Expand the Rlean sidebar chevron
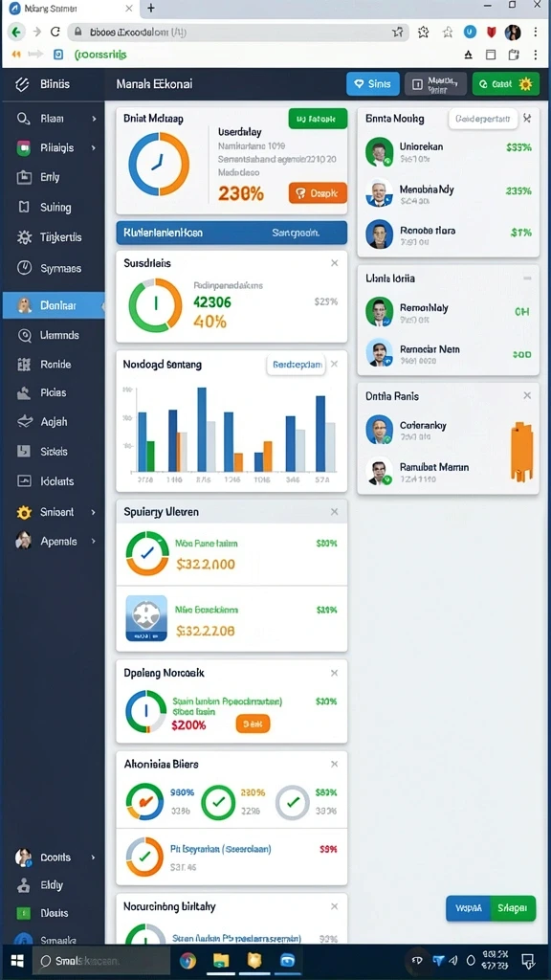Screen dimensions: 551x980 pos(94,118)
